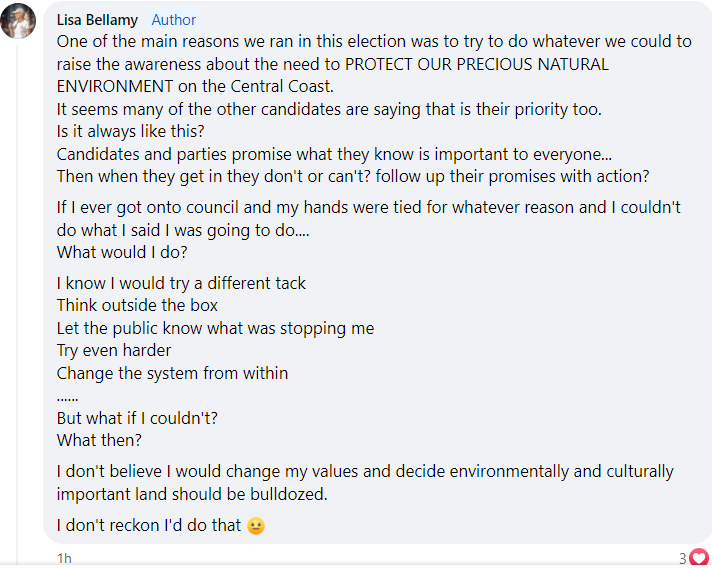The height and width of the screenshot is (568, 712).
Task: Click the Lisa Bellamy name link
Action: pyautogui.click(x=99, y=20)
